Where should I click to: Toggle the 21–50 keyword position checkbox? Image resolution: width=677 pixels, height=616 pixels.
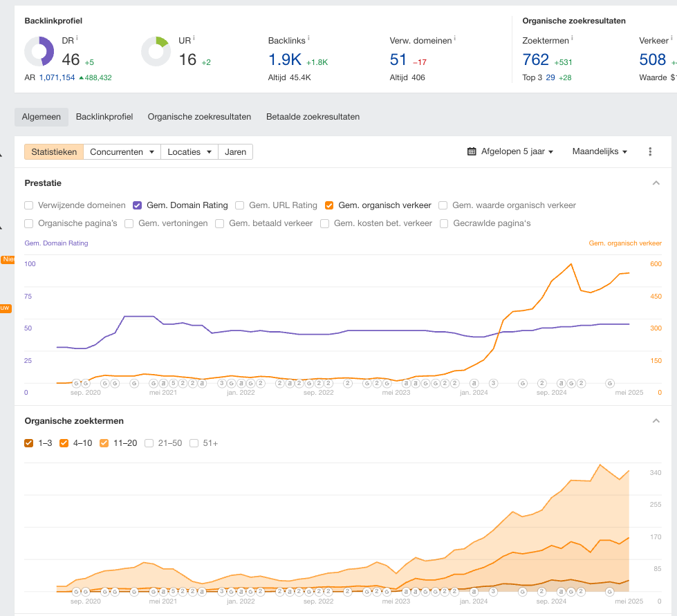click(x=149, y=443)
